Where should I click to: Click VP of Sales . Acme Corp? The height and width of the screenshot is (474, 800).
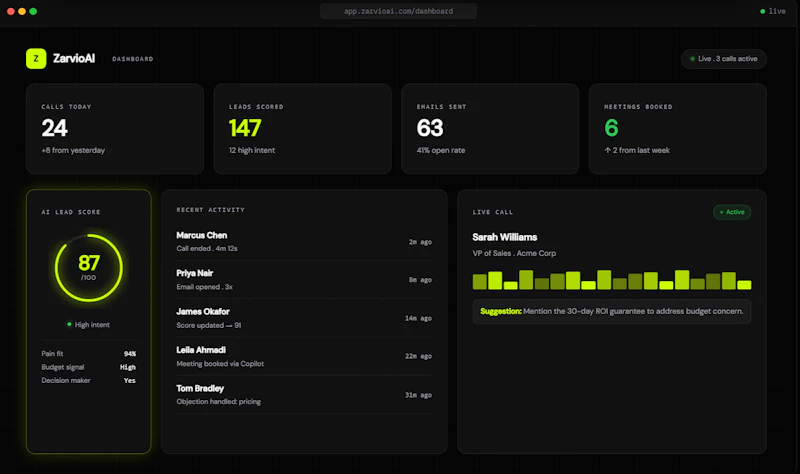(514, 253)
